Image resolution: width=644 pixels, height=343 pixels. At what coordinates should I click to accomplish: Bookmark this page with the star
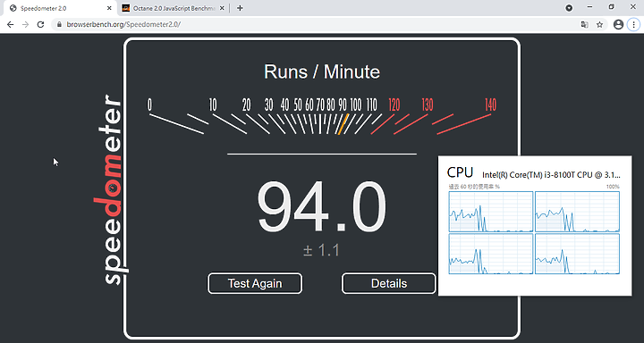pyautogui.click(x=599, y=25)
